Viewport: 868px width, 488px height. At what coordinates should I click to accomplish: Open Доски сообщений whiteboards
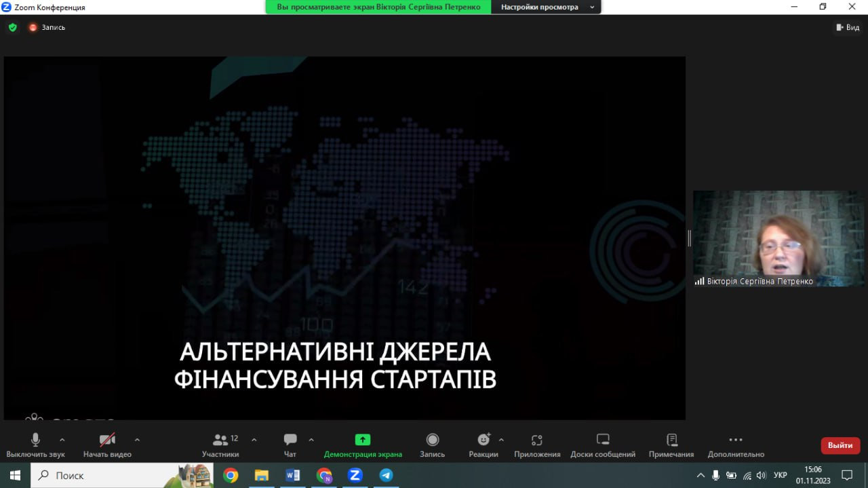603,445
